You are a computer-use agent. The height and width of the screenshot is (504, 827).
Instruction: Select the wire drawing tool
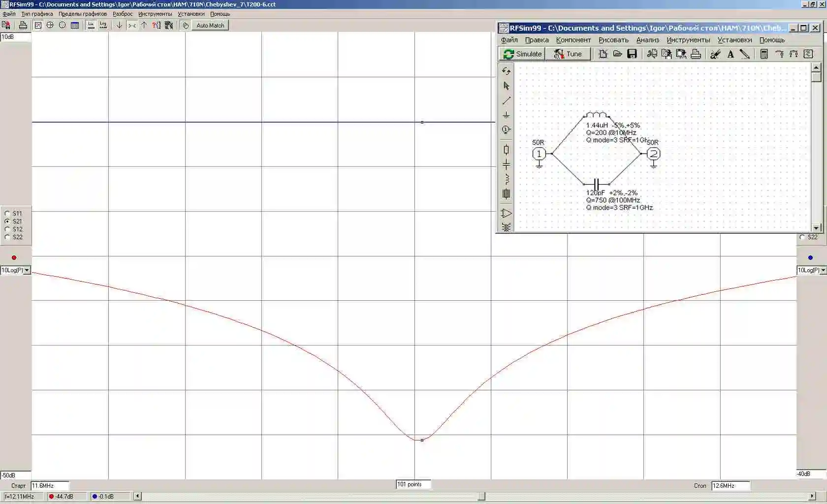506,100
